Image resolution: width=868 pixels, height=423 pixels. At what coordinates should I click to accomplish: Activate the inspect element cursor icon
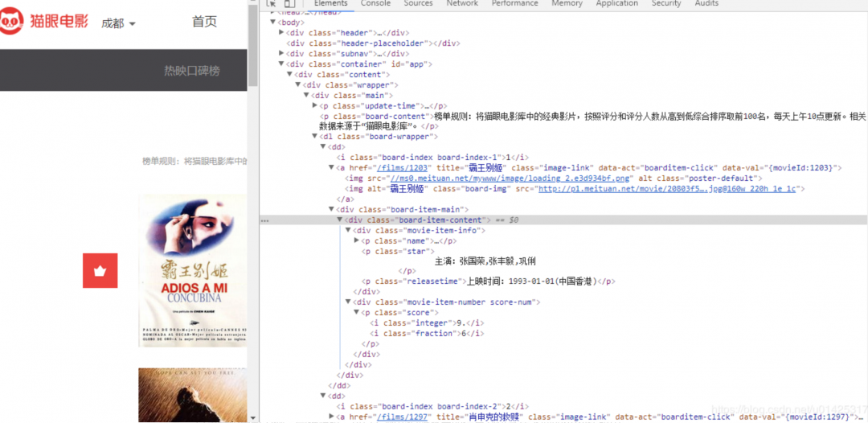coord(272,3)
